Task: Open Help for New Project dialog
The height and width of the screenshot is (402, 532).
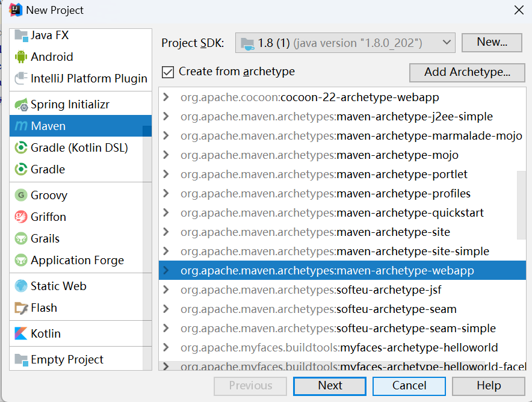Action: click(489, 386)
